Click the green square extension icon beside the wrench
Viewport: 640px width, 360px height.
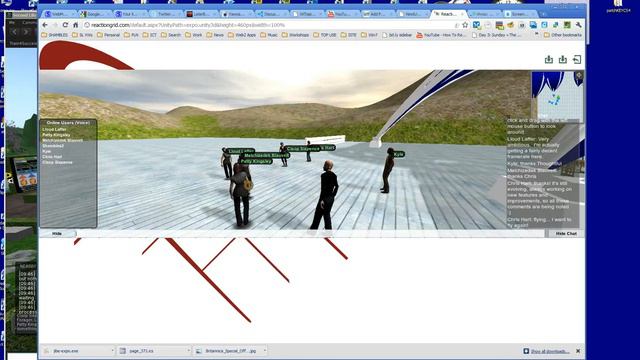click(567, 25)
